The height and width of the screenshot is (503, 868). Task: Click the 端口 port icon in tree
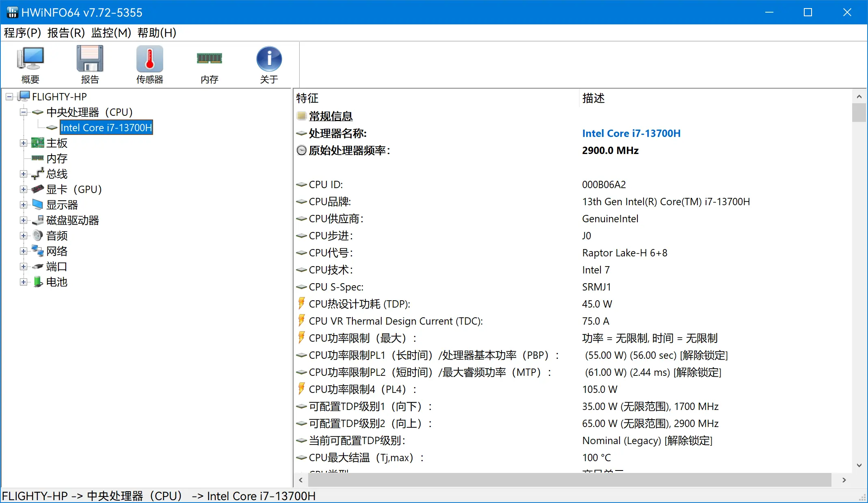(x=38, y=267)
